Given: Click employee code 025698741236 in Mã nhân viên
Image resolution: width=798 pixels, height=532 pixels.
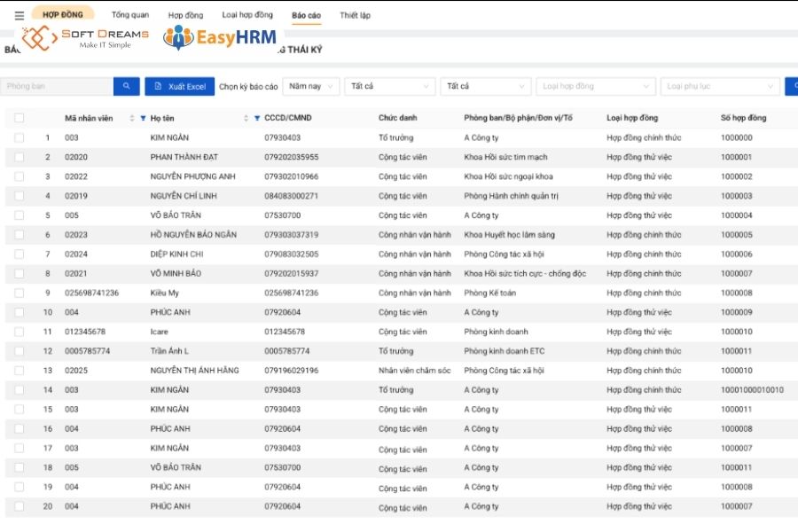Looking at the screenshot, I should [91, 293].
